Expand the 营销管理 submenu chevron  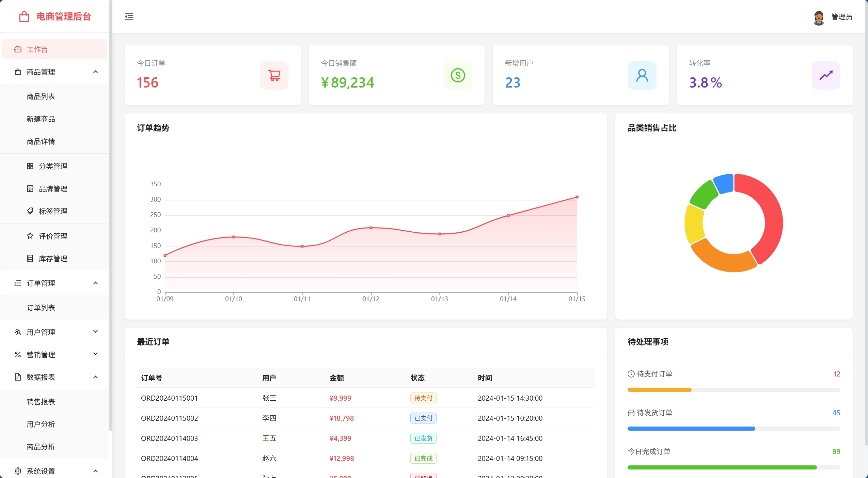tap(96, 354)
